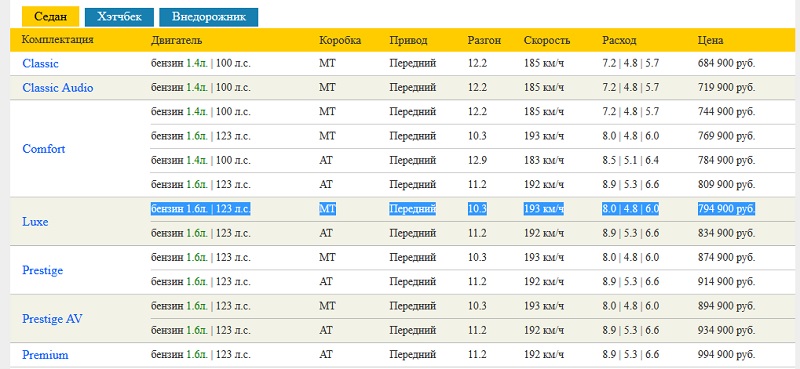
Task: Click the 684 900 руб. price cell
Action: click(726, 63)
